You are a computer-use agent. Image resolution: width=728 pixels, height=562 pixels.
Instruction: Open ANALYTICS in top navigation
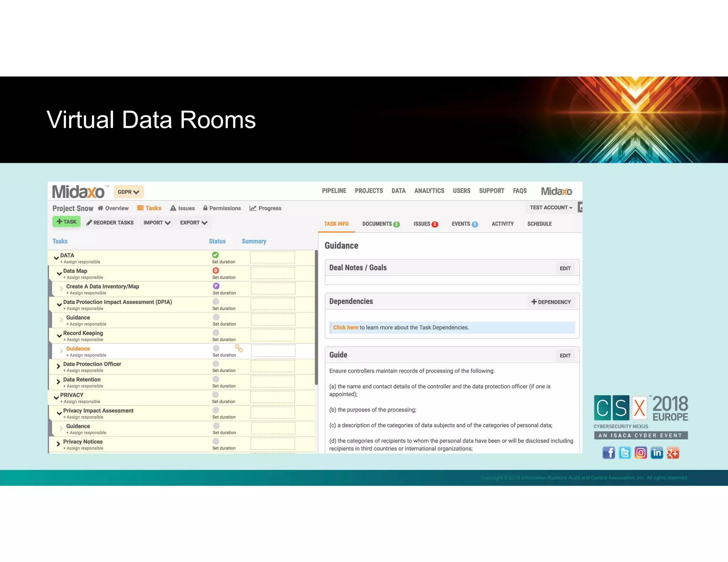pos(429,191)
